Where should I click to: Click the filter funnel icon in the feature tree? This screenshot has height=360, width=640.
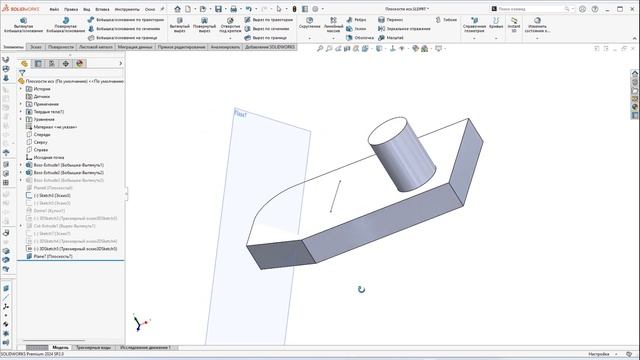[x=22, y=73]
